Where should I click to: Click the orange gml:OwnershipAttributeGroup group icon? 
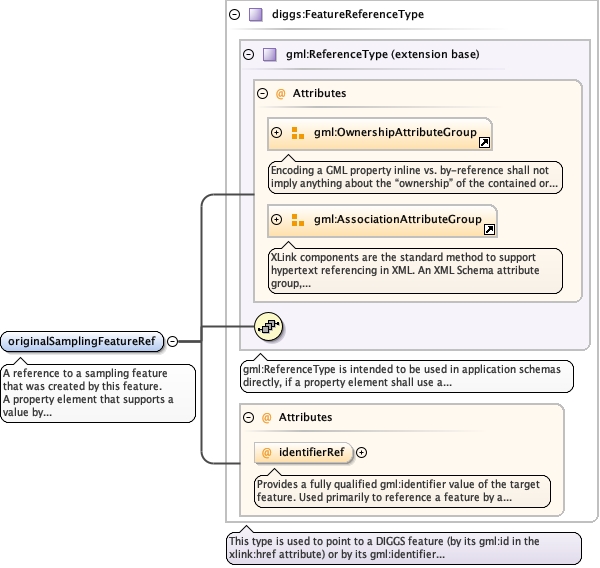[x=297, y=132]
